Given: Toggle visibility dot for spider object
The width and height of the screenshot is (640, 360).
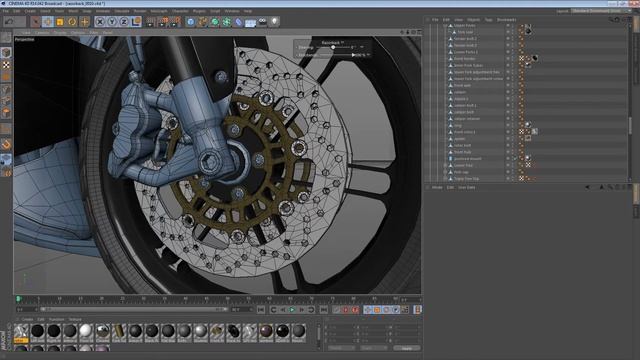Looking at the screenshot, I should [x=508, y=138].
